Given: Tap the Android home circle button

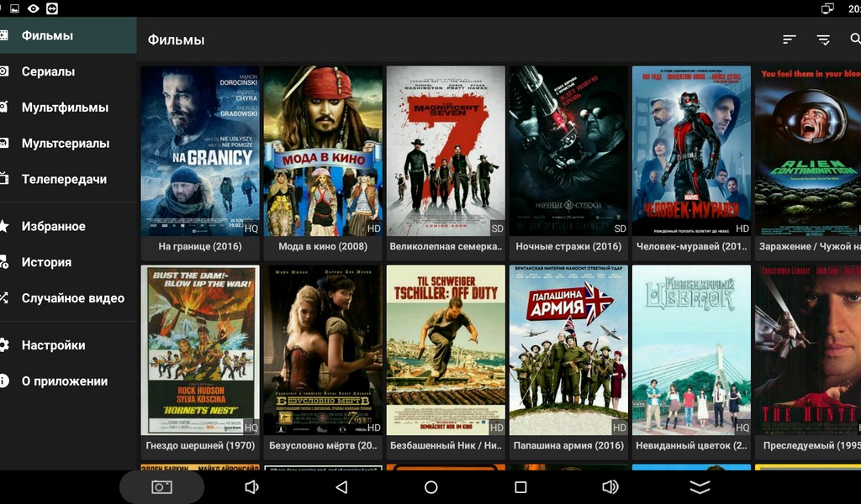Looking at the screenshot, I should click(430, 487).
